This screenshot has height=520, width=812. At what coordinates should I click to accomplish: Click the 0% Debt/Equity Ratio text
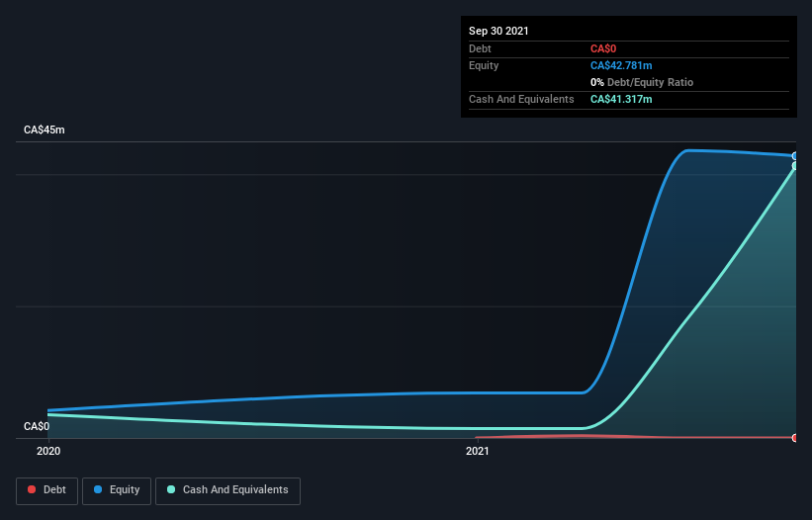642,82
